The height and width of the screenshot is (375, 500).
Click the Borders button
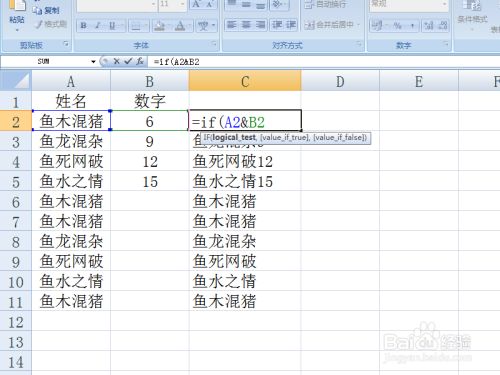click(x=136, y=25)
